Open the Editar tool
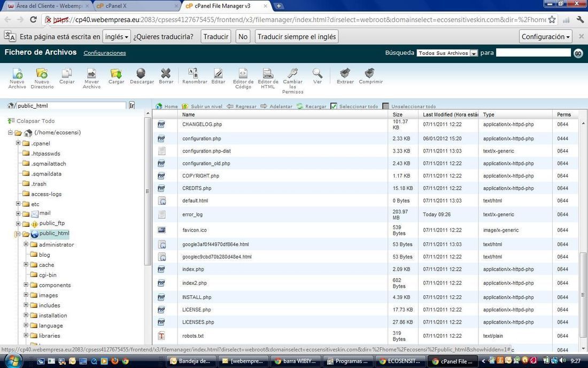588x368 pixels. pos(218,76)
